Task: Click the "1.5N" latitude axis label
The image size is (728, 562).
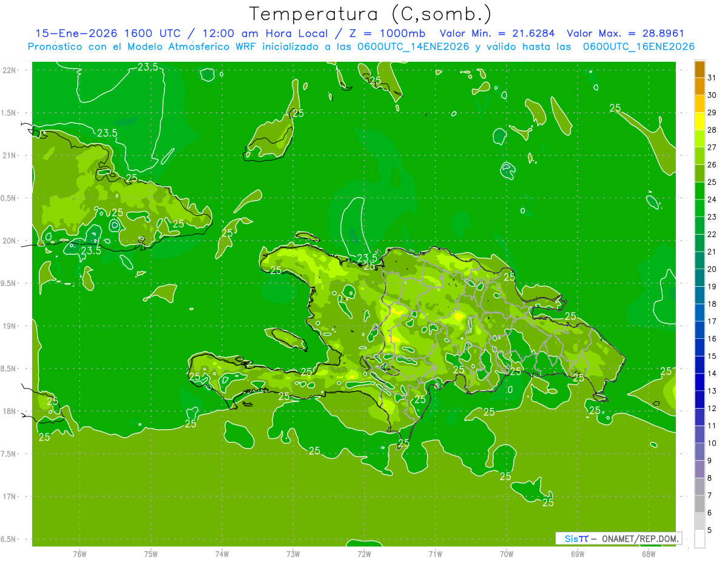Action: point(9,113)
